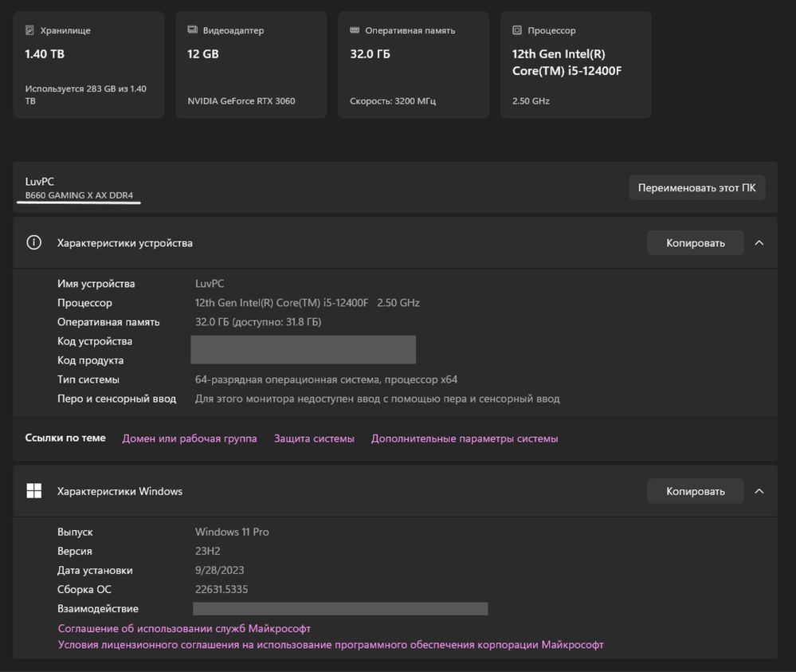This screenshot has height=672, width=796.
Task: Copy device specifications with Копировать
Action: (x=696, y=243)
